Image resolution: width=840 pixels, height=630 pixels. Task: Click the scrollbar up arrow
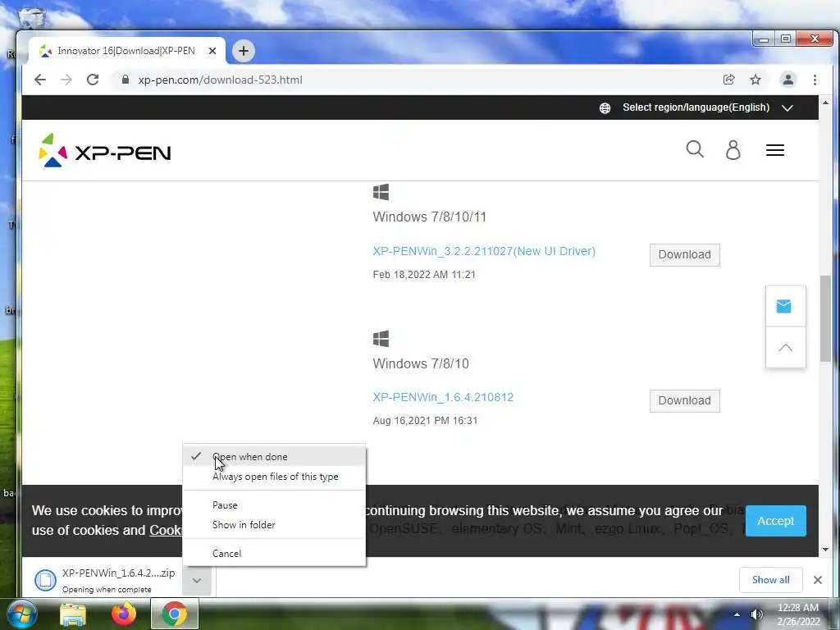point(825,102)
